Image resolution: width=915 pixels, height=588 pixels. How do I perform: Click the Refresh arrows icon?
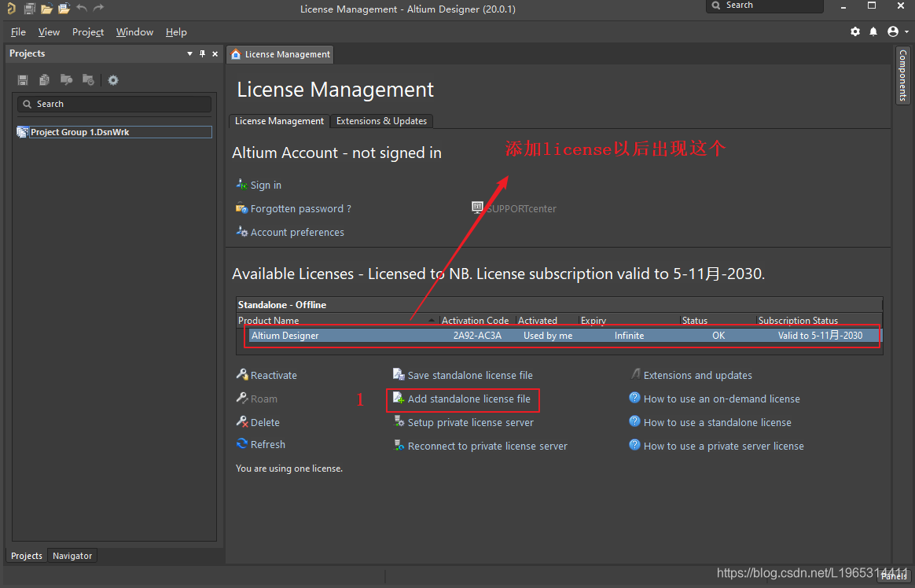click(x=241, y=443)
